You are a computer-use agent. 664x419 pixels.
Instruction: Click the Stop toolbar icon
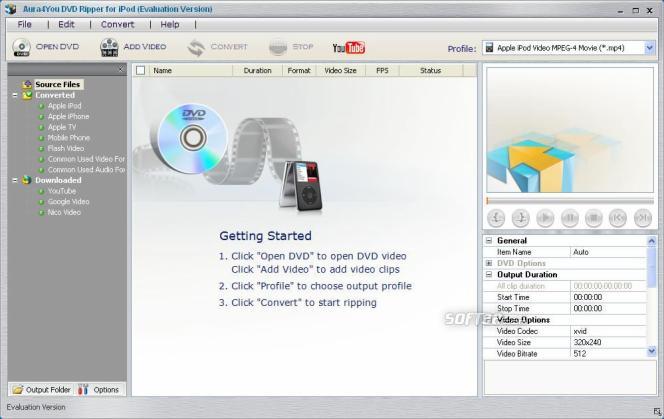[278, 47]
